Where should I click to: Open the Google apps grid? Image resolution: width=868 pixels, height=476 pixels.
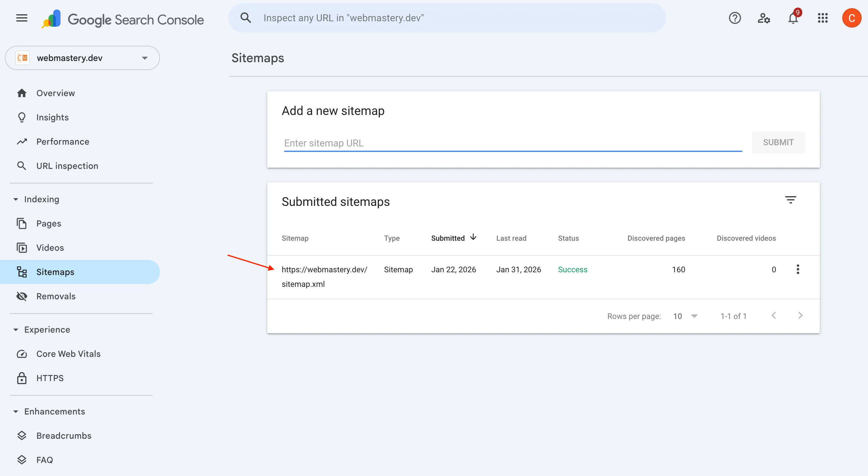click(823, 18)
